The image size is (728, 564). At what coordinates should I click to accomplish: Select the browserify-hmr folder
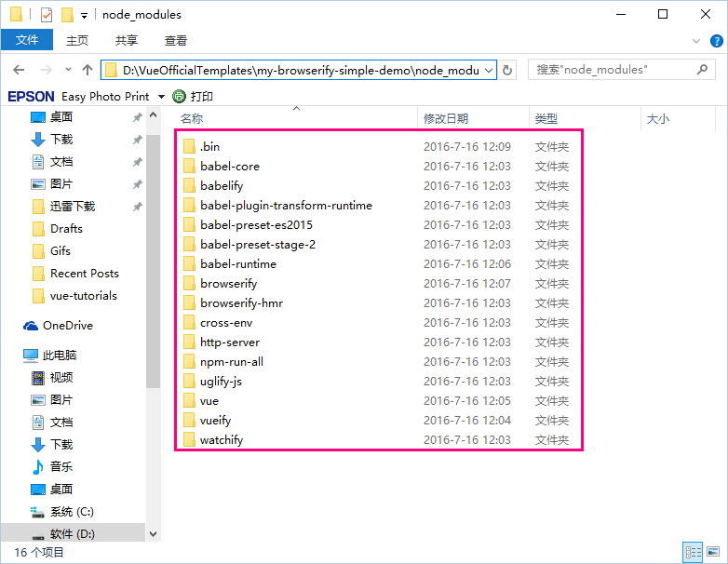tap(241, 302)
